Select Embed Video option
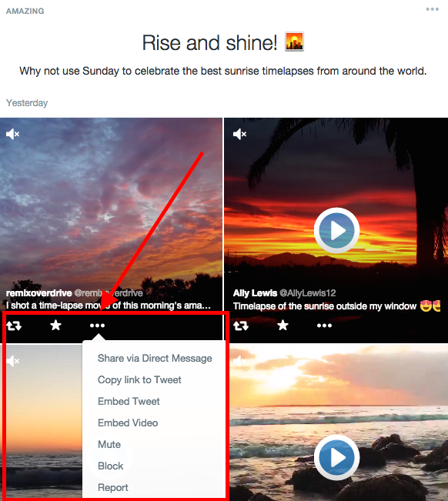 (128, 423)
